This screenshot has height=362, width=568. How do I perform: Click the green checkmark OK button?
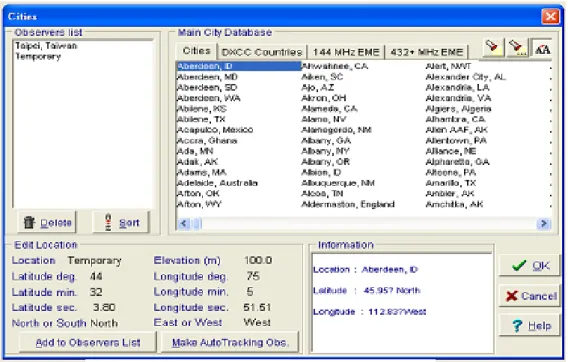point(530,266)
